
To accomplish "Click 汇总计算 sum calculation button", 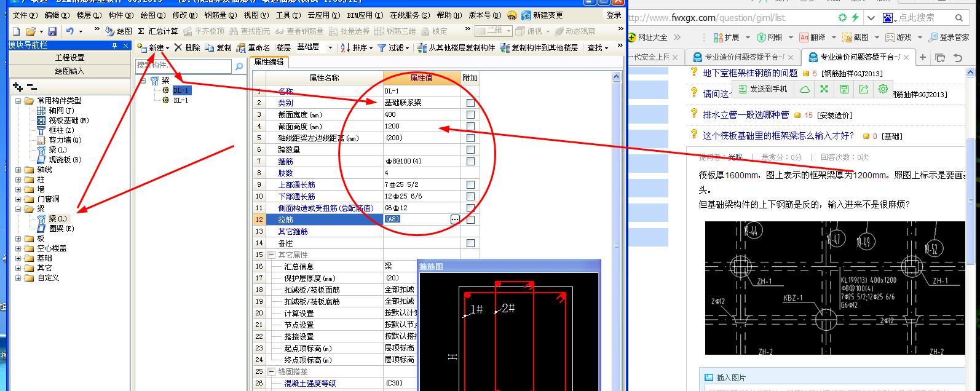I will (x=158, y=31).
